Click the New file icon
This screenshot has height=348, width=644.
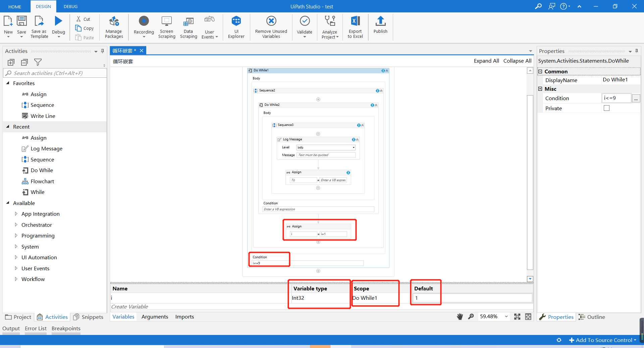coord(8,21)
